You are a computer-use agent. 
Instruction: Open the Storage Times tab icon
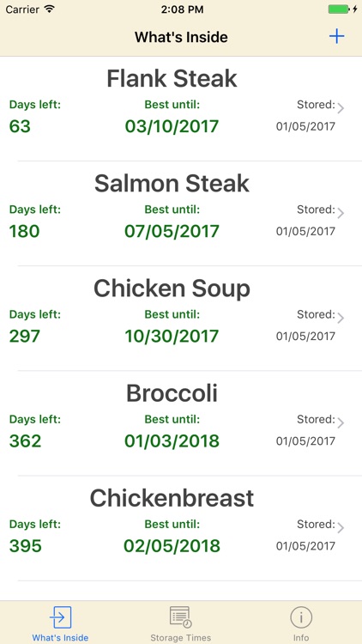181,617
